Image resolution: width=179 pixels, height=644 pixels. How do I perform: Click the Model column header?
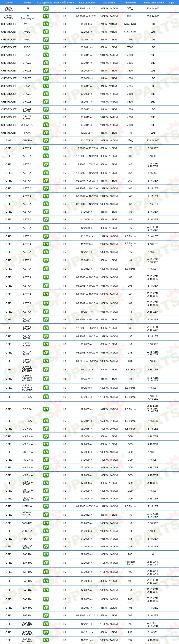pyautogui.click(x=27, y=3)
